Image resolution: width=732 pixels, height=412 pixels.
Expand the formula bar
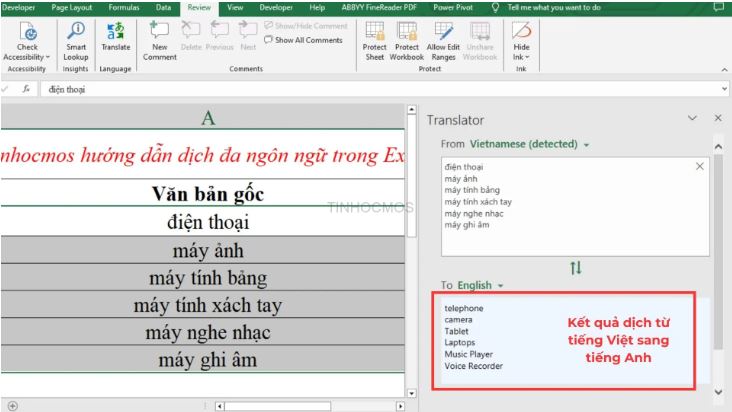pos(724,89)
